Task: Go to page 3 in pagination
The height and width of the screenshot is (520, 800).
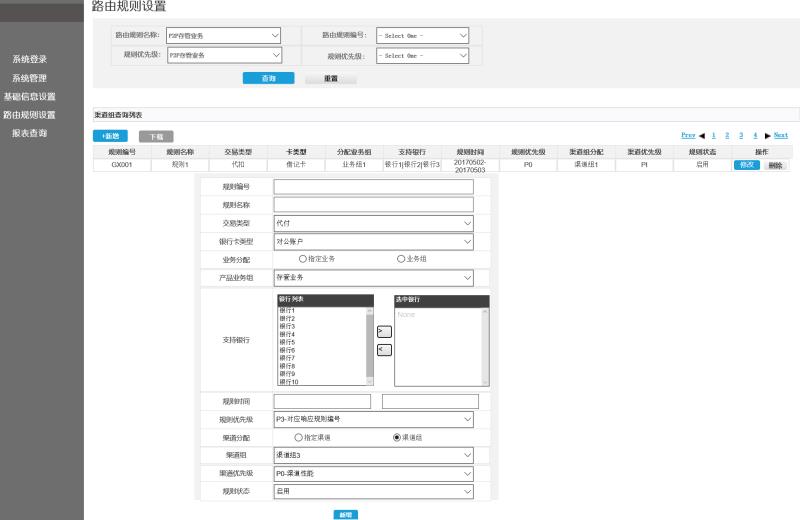Action: (x=741, y=135)
